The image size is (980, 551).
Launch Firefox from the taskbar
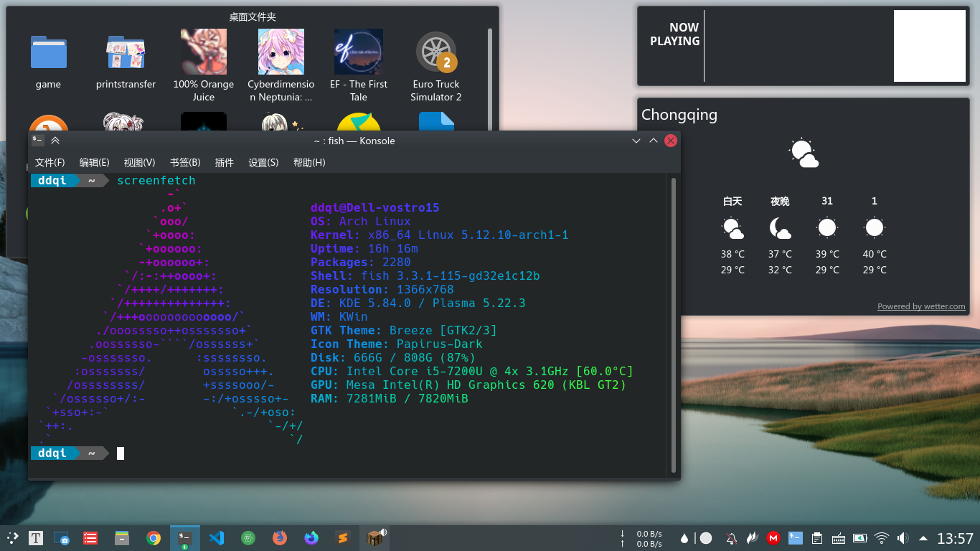(x=280, y=537)
